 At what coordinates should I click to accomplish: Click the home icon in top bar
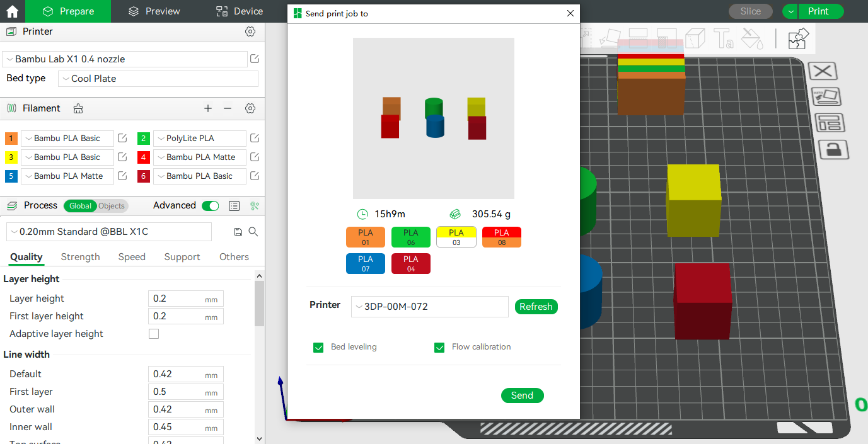pyautogui.click(x=12, y=11)
